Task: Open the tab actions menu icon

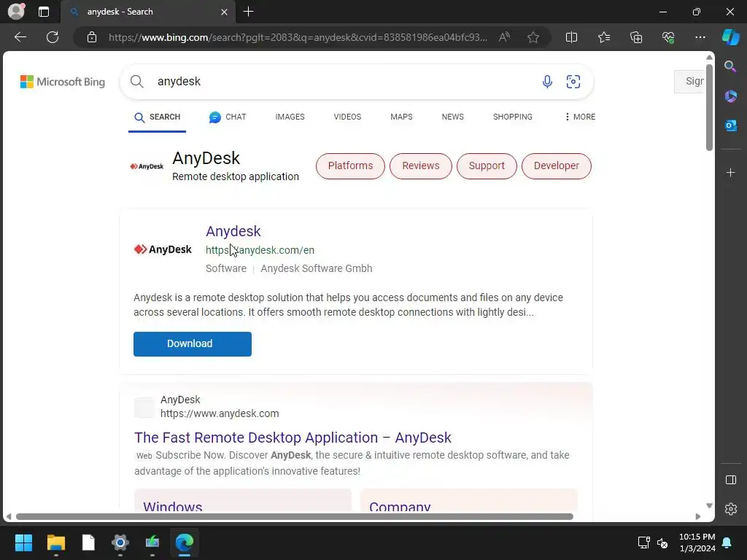Action: point(44,12)
